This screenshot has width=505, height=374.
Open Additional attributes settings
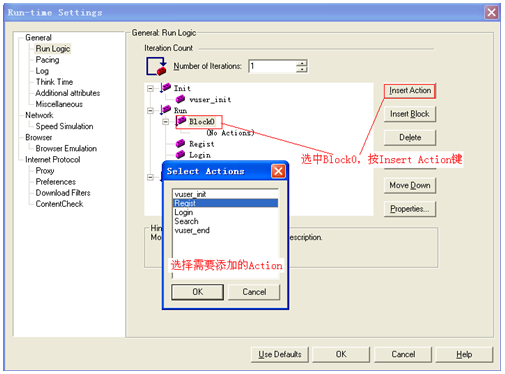[x=68, y=93]
